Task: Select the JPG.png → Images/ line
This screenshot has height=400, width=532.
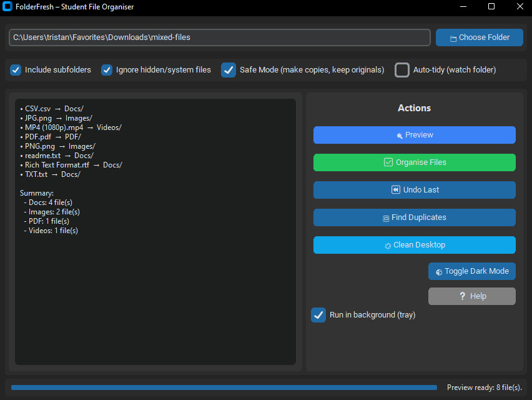Action: click(x=56, y=118)
